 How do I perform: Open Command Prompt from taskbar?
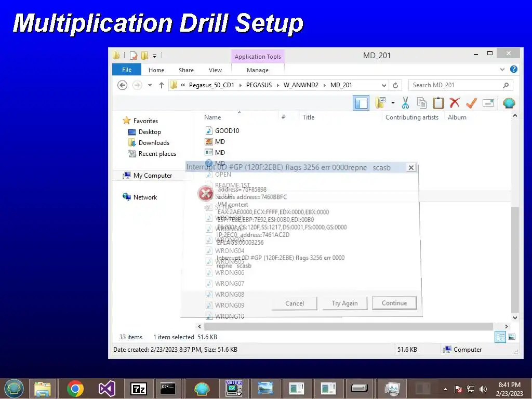coord(168,389)
